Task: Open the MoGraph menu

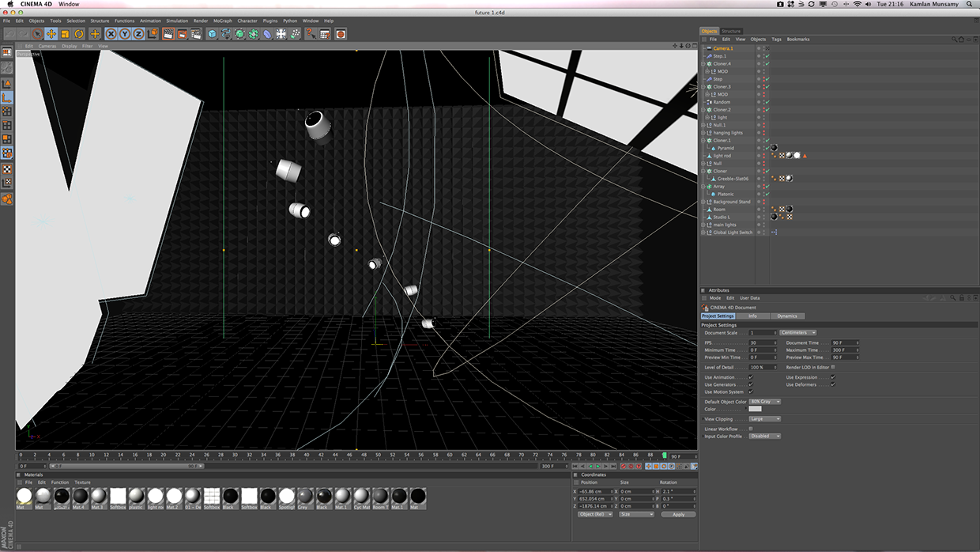Action: (222, 21)
